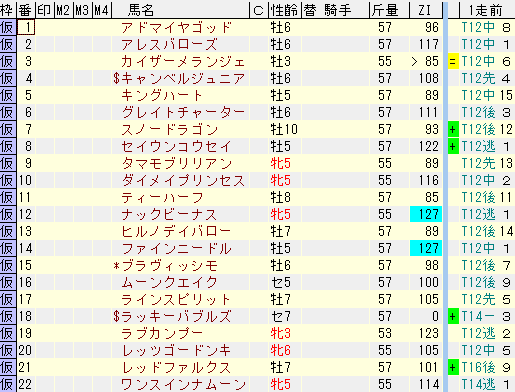Click the green + marker for $ラッキーバブルズ

(453, 316)
